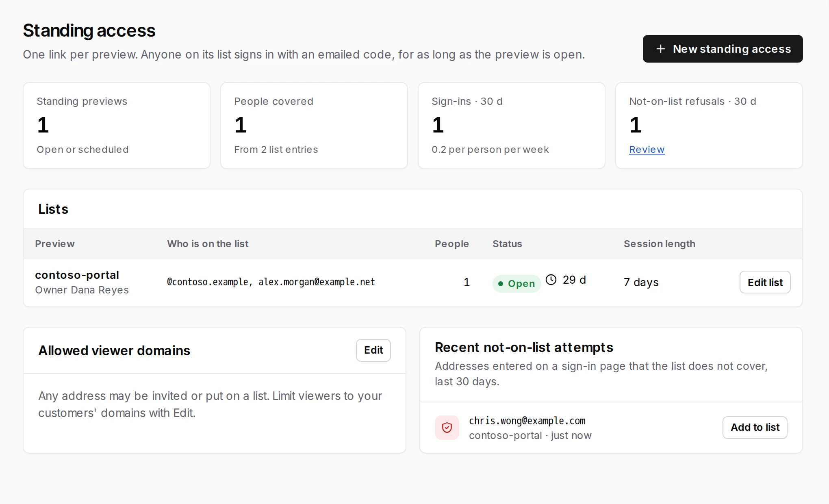Screen dimensions: 829x504
Task: Click the Open status badge
Action: [x=516, y=283]
